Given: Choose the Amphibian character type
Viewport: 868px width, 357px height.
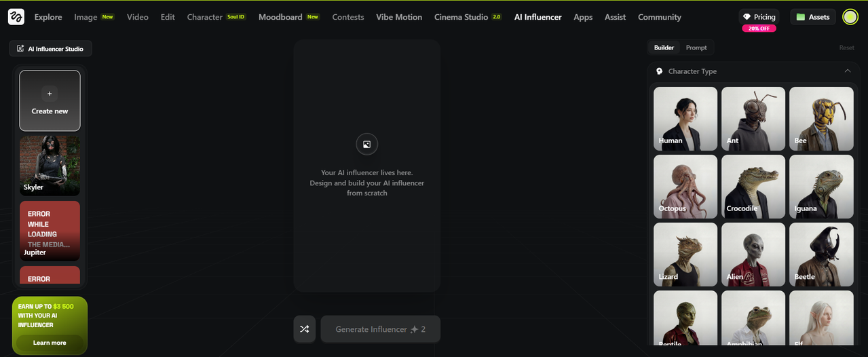Looking at the screenshot, I should point(753,318).
